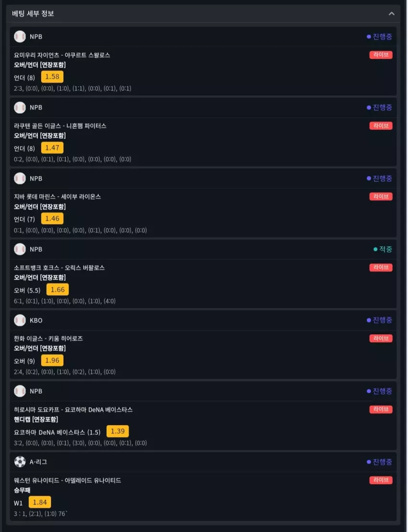Click the 1.47 odds badge
The image size is (408, 532).
pyautogui.click(x=52, y=148)
